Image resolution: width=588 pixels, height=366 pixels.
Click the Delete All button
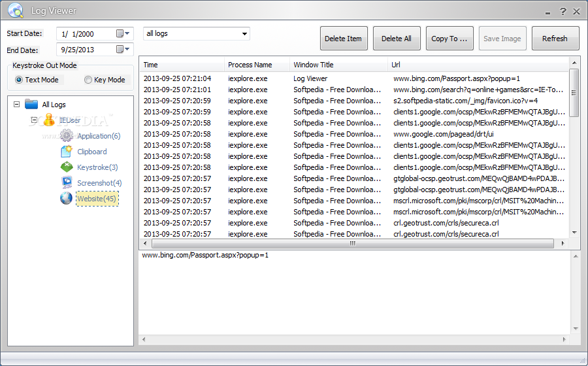click(x=397, y=39)
